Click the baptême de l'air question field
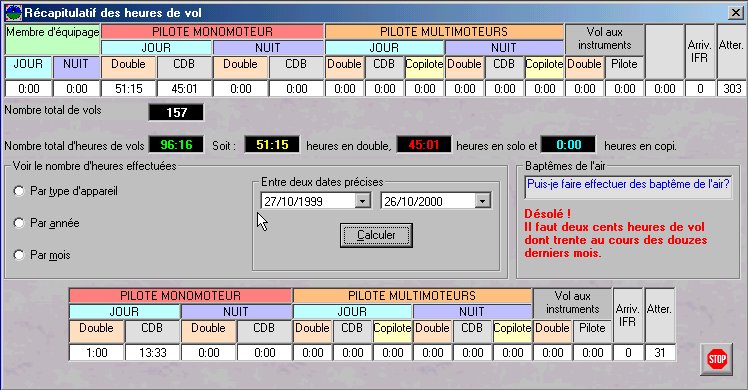The width and height of the screenshot is (748, 390). (628, 187)
